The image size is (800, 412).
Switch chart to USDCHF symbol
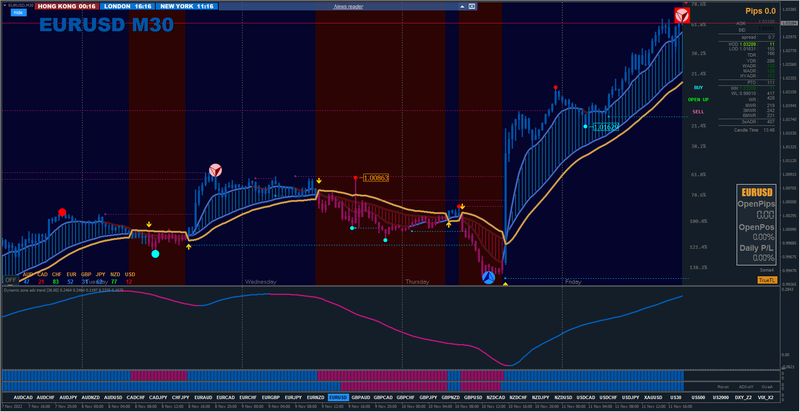click(608, 397)
